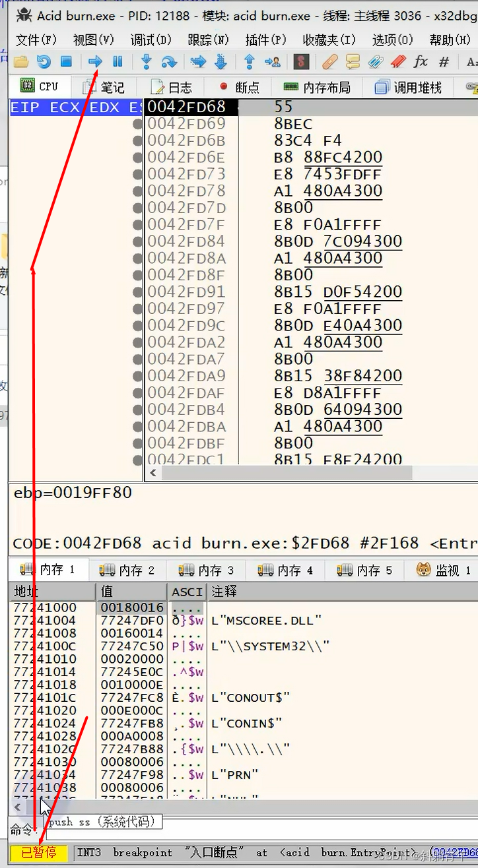Screen dimensions: 478x868
Task: Open the 插件(P) menu
Action: coord(265,40)
